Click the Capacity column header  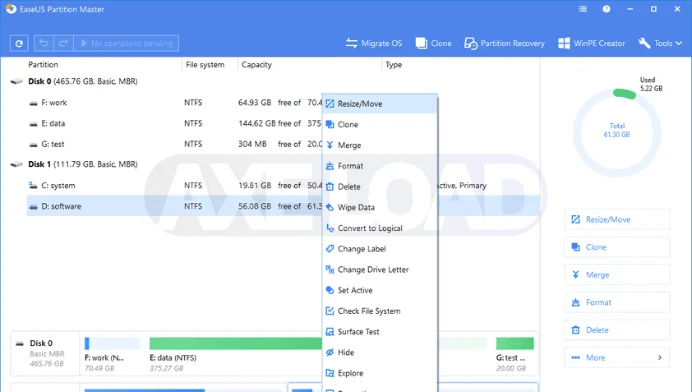point(256,64)
